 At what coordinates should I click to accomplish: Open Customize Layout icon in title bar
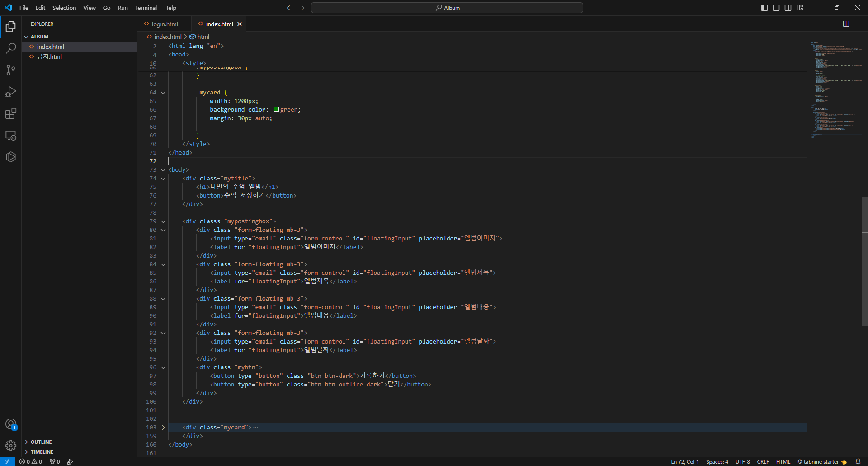coord(800,8)
